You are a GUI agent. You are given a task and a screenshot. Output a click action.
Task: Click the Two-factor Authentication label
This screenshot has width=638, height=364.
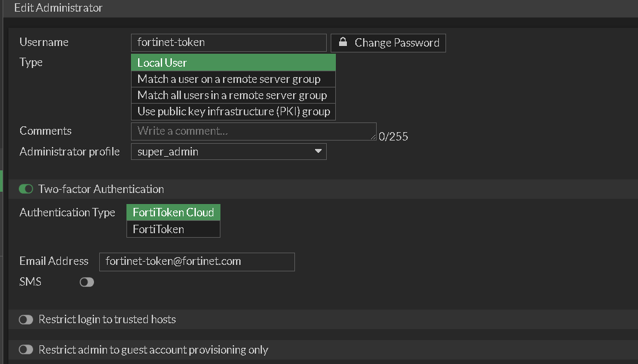tap(101, 189)
